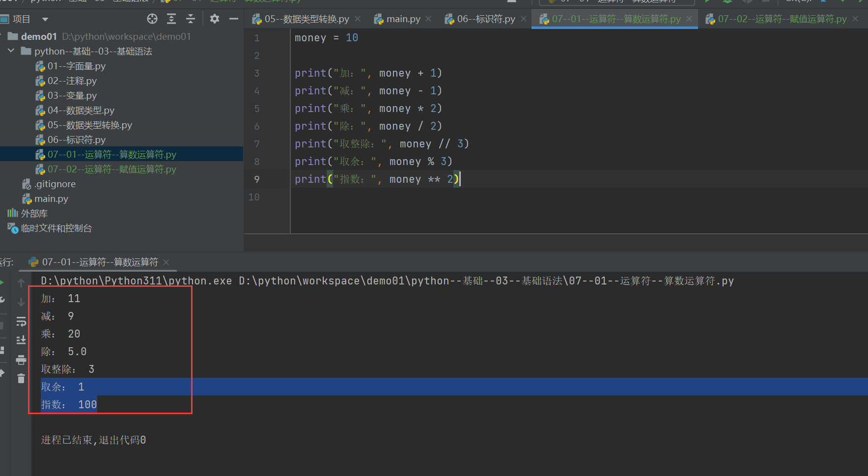Open 02--注释.py in project tree

pos(72,81)
